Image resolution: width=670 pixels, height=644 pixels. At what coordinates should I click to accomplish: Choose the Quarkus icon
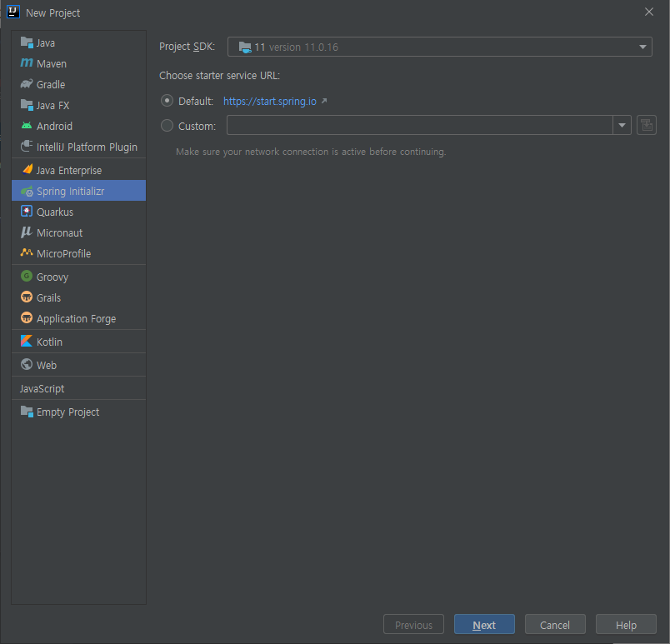pyautogui.click(x=27, y=212)
